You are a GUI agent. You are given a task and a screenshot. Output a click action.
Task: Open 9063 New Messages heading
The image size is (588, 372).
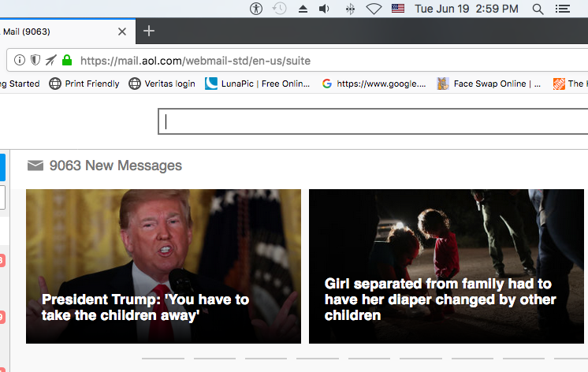coord(116,166)
